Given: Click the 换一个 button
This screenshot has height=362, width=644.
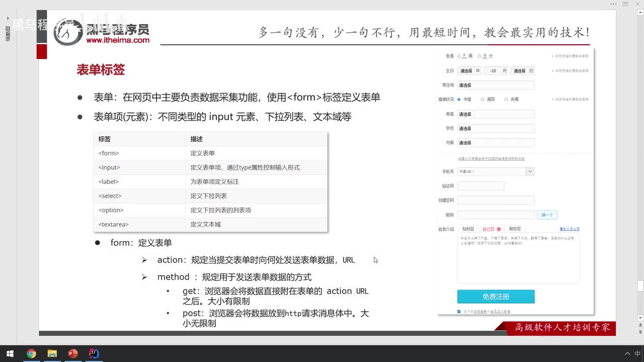Looking at the screenshot, I should pyautogui.click(x=547, y=215).
